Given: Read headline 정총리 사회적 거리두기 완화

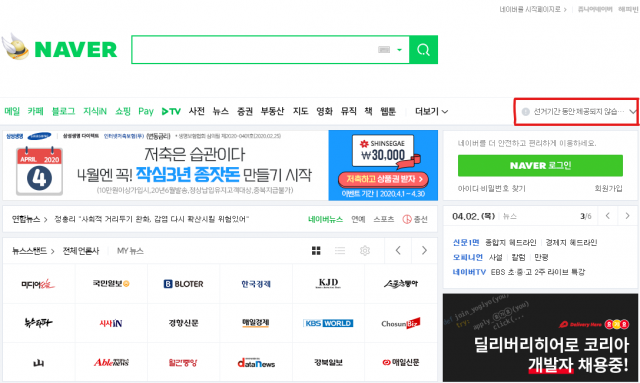Looking at the screenshot, I should pyautogui.click(x=151, y=219).
